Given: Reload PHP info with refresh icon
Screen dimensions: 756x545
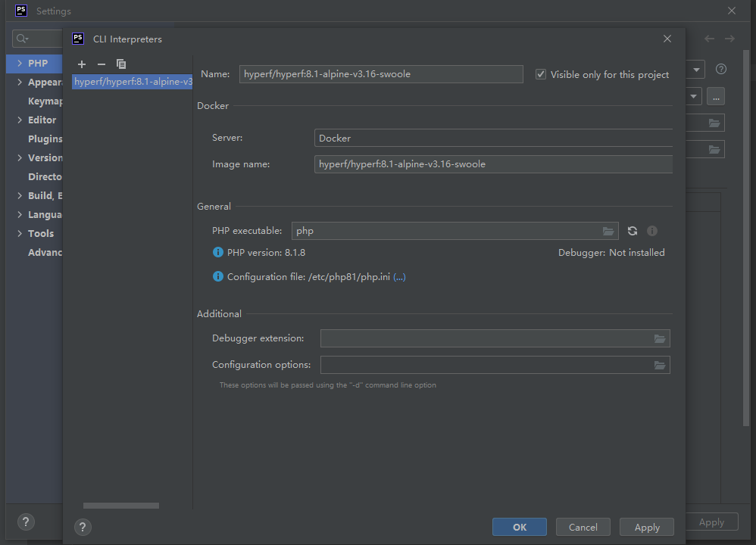Looking at the screenshot, I should point(633,232).
